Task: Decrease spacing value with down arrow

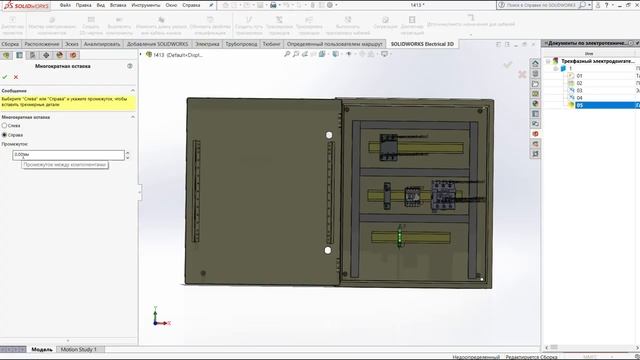Action: [x=128, y=158]
